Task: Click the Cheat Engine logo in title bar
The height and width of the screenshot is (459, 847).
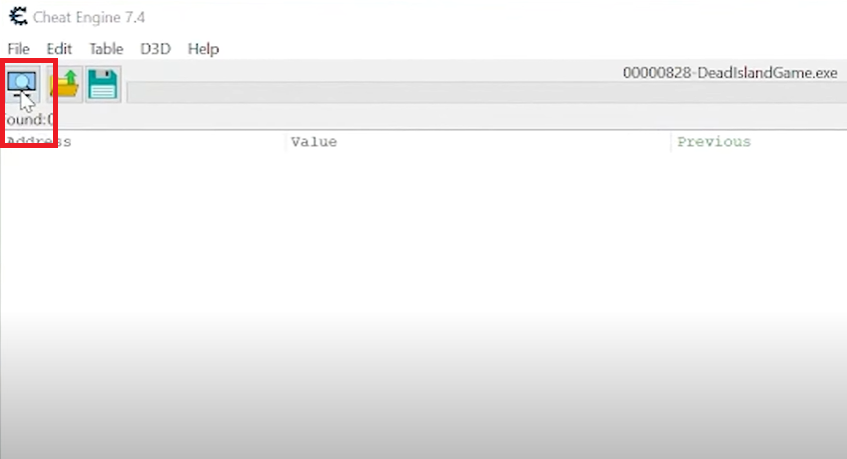Action: 18,17
